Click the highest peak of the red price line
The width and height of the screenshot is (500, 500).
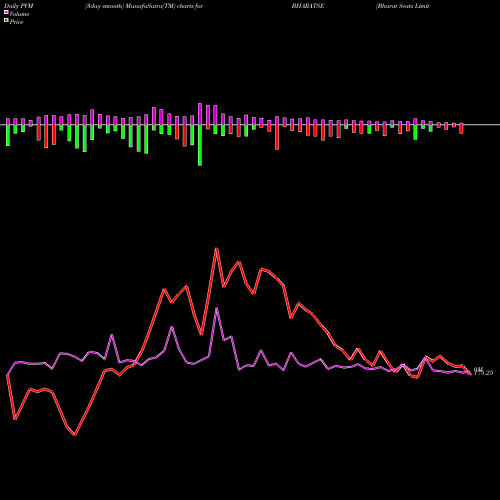coord(217,249)
